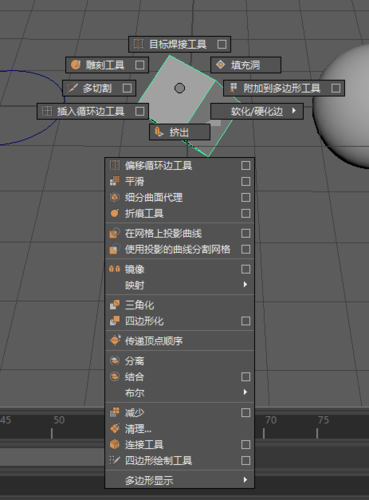369x500 pixels.
Task: Click the 清理 cleanup icon
Action: (115, 428)
